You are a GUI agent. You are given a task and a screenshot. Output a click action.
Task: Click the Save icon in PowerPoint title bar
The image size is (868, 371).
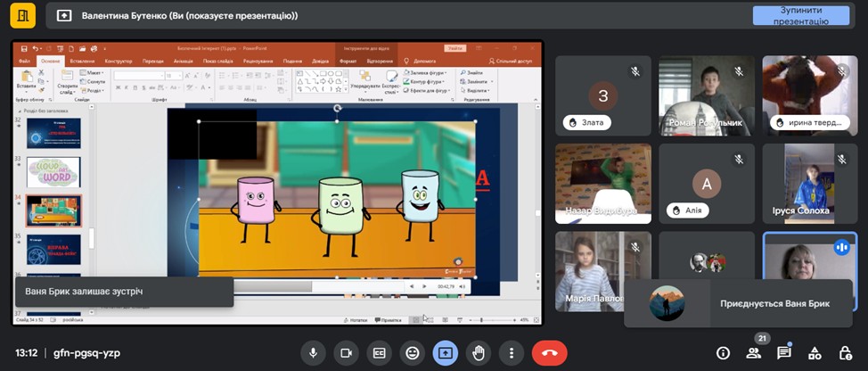(x=24, y=49)
